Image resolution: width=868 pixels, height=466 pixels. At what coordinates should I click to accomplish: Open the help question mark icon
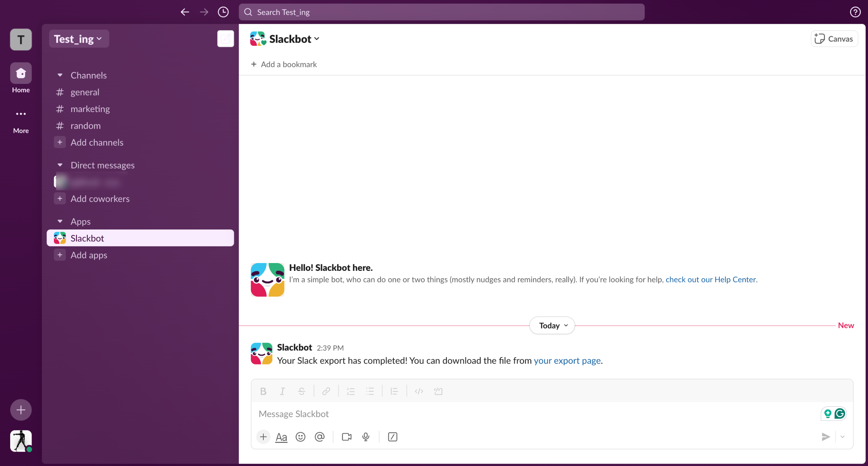pos(855,12)
